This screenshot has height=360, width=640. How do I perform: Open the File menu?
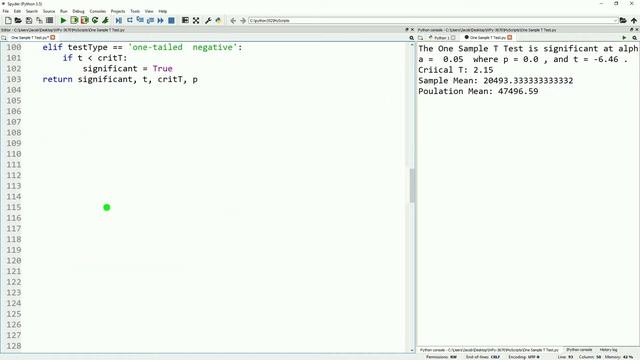pyautogui.click(x=5, y=11)
